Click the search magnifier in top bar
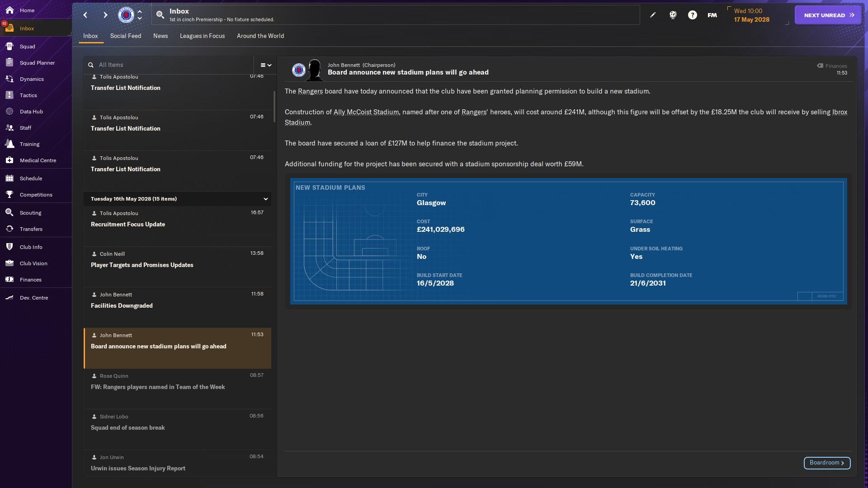Viewport: 868px width, 488px height. (160, 15)
